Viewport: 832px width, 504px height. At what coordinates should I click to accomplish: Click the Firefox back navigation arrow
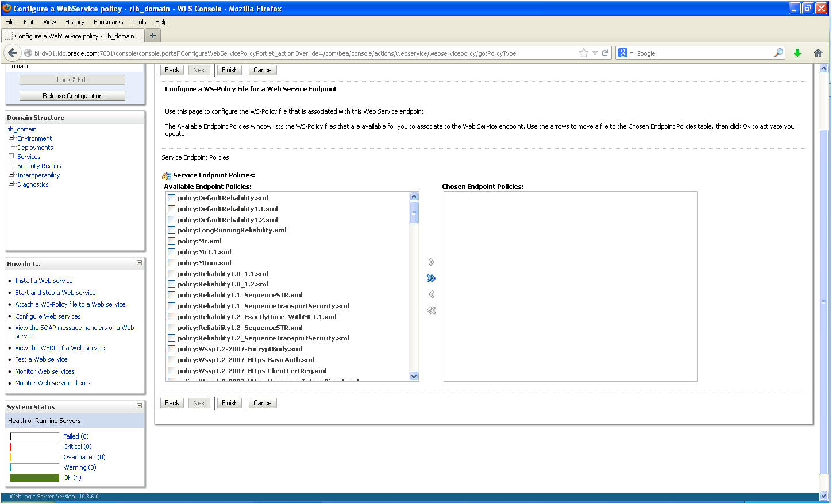point(12,53)
